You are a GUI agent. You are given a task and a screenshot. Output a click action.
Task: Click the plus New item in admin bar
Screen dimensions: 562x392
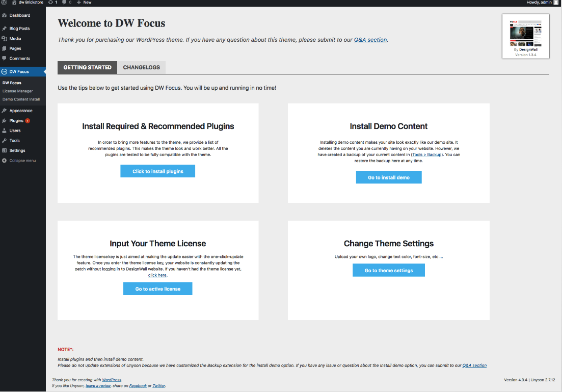click(84, 2)
